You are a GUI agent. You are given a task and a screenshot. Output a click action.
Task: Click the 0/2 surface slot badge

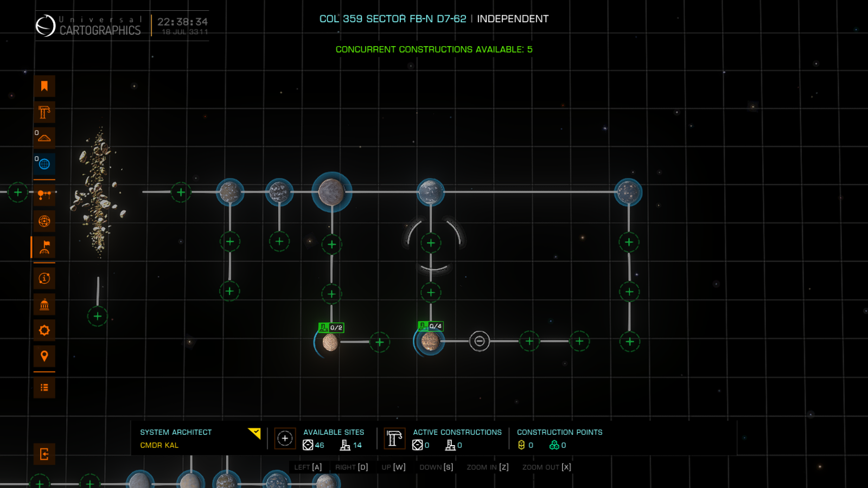point(331,328)
